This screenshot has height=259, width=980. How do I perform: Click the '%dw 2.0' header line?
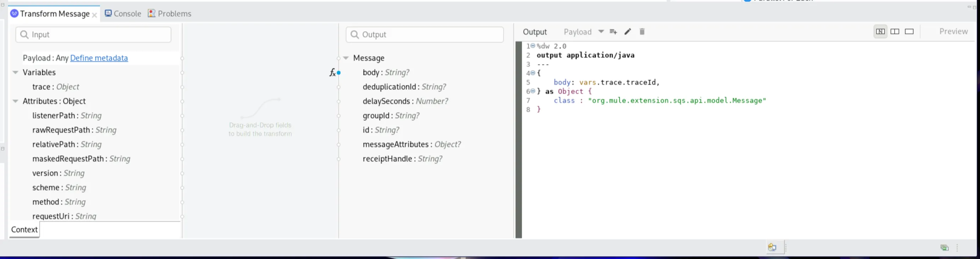pos(552,46)
